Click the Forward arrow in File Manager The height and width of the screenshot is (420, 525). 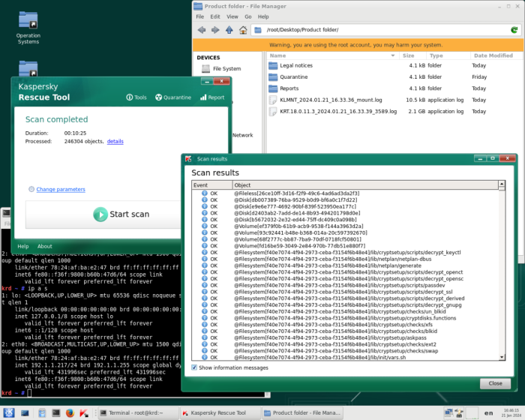pyautogui.click(x=215, y=30)
